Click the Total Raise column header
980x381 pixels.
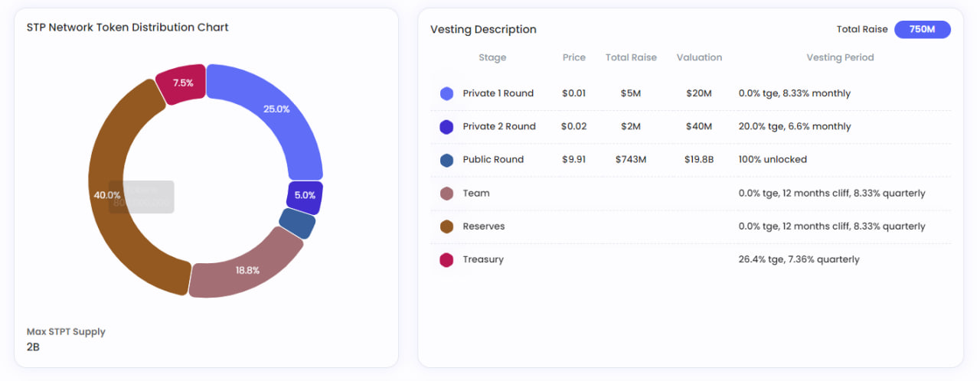point(631,57)
